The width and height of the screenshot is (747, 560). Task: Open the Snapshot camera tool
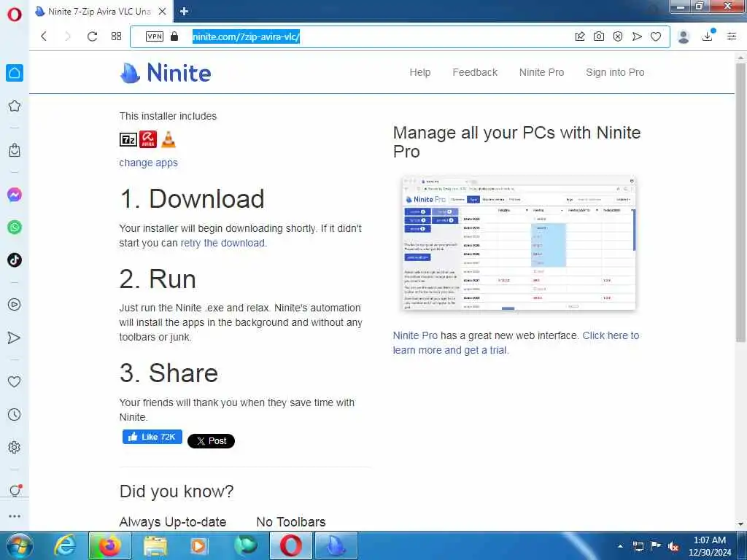(x=599, y=36)
